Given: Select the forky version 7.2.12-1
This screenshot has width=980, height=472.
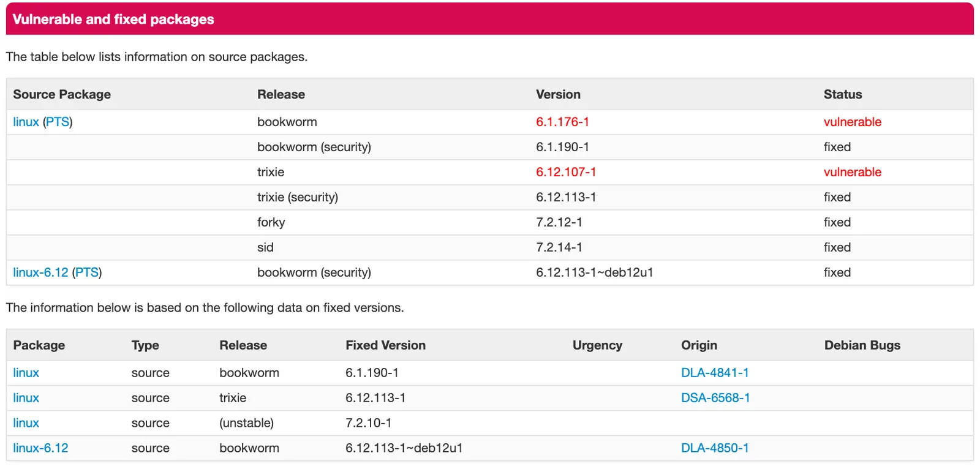Looking at the screenshot, I should tap(559, 222).
